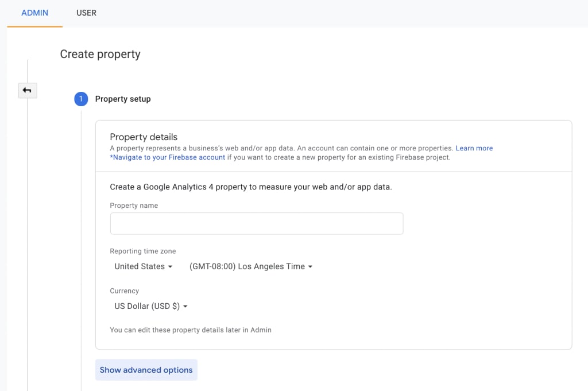Click 'Create a Google Analytics 4 property' text
This screenshot has height=391, width=588.
coord(251,187)
